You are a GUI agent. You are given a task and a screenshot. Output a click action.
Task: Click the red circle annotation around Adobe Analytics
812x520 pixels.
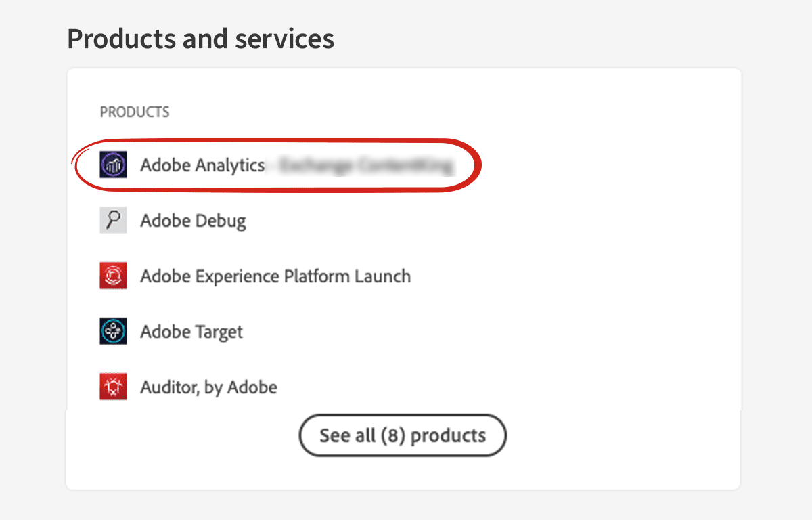point(277,144)
